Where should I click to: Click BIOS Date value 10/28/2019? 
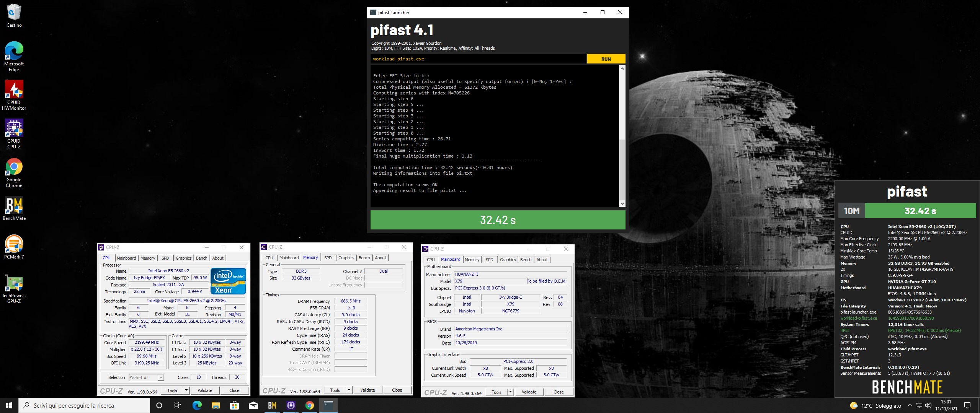(x=510, y=343)
